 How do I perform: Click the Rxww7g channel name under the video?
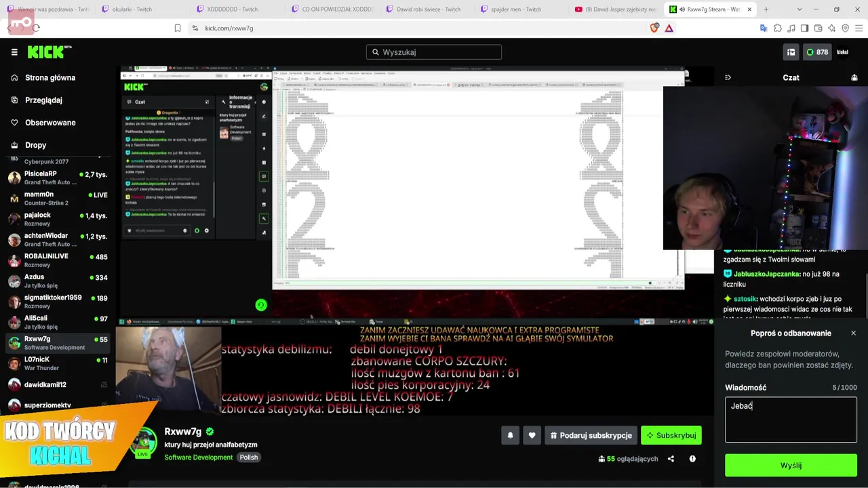pos(183,432)
